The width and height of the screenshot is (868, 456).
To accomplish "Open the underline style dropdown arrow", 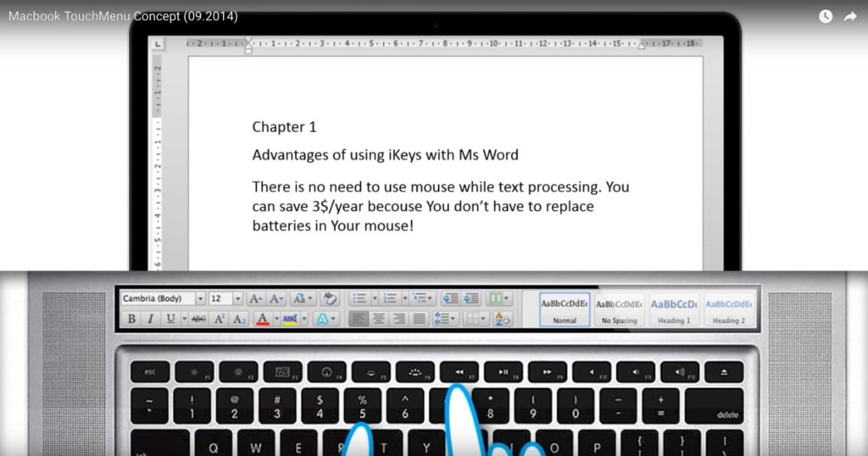I will (184, 319).
